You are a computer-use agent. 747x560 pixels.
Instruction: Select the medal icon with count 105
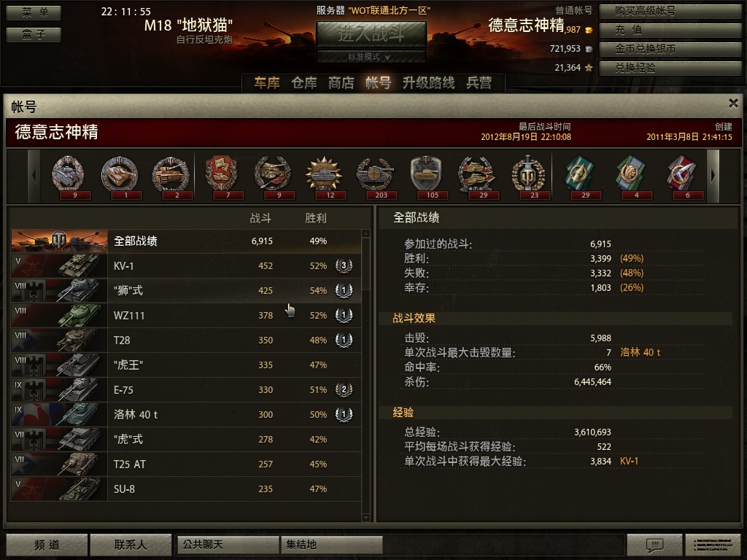click(426, 175)
